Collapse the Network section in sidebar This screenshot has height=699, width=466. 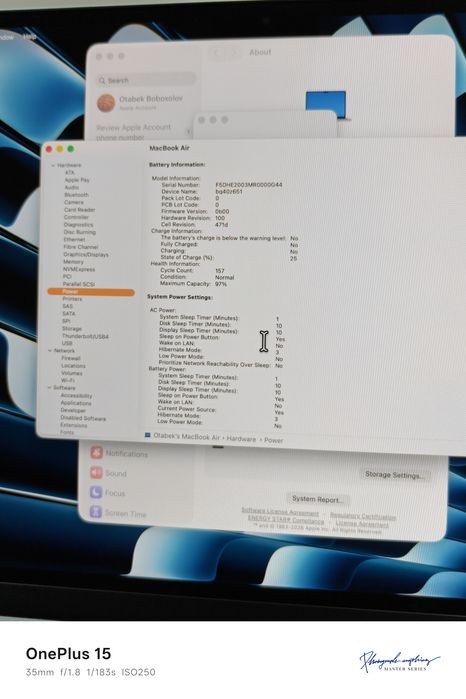point(49,351)
